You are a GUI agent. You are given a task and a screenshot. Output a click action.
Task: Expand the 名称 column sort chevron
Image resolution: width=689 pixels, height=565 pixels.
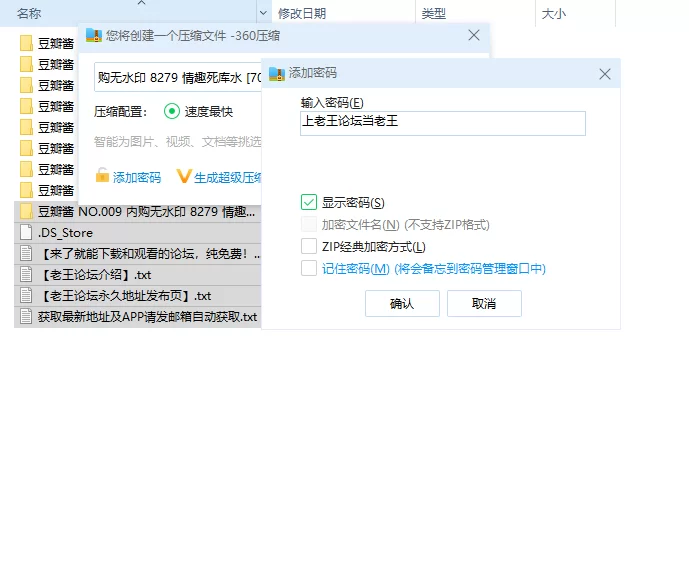[263, 13]
